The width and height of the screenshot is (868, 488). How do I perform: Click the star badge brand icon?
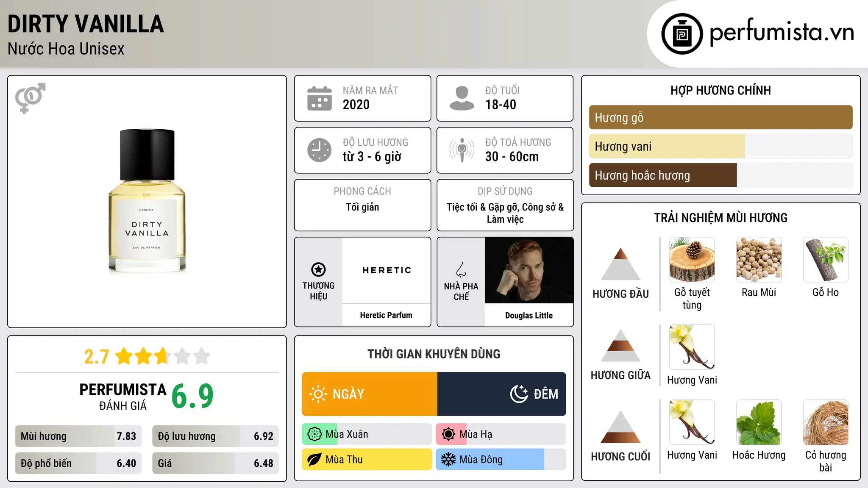click(318, 269)
